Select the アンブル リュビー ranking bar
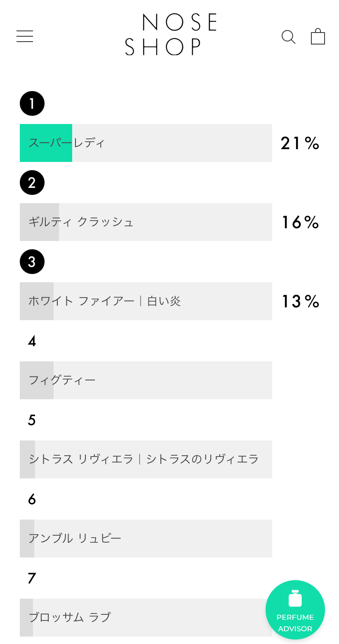 [x=146, y=539]
